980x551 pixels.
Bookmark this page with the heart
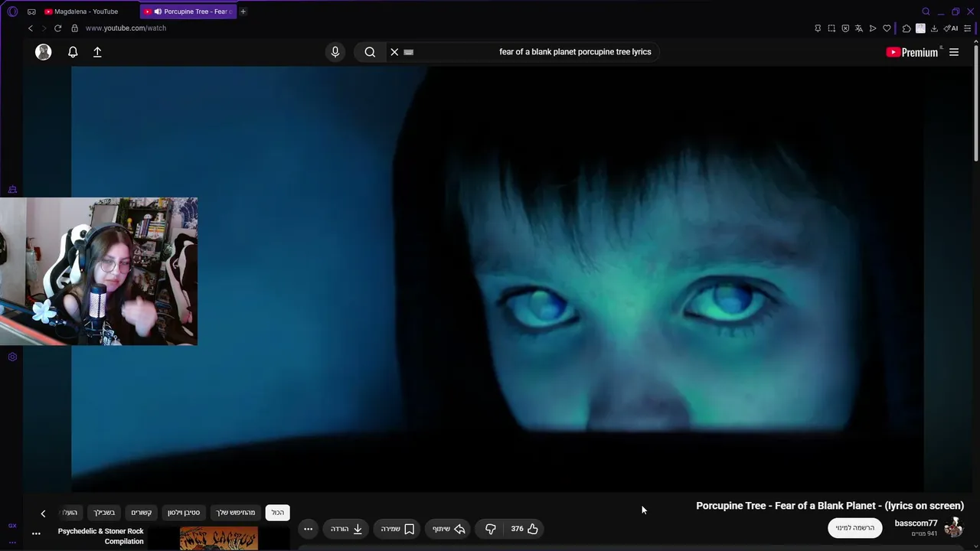coord(887,28)
